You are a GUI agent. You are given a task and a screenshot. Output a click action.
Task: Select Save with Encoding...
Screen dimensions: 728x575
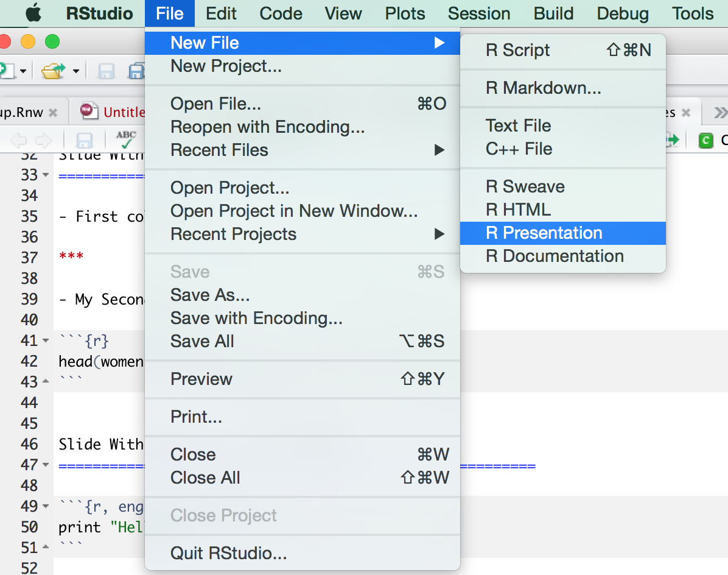303,318
